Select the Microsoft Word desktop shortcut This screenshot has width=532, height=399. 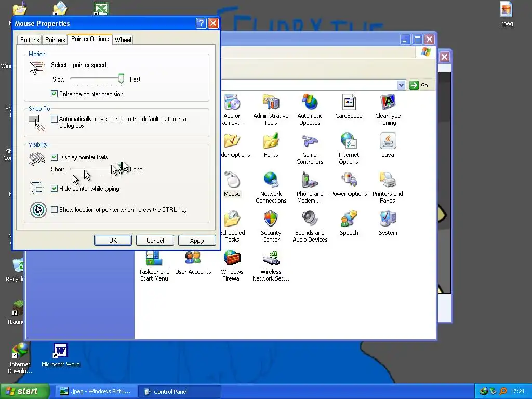[x=61, y=355]
